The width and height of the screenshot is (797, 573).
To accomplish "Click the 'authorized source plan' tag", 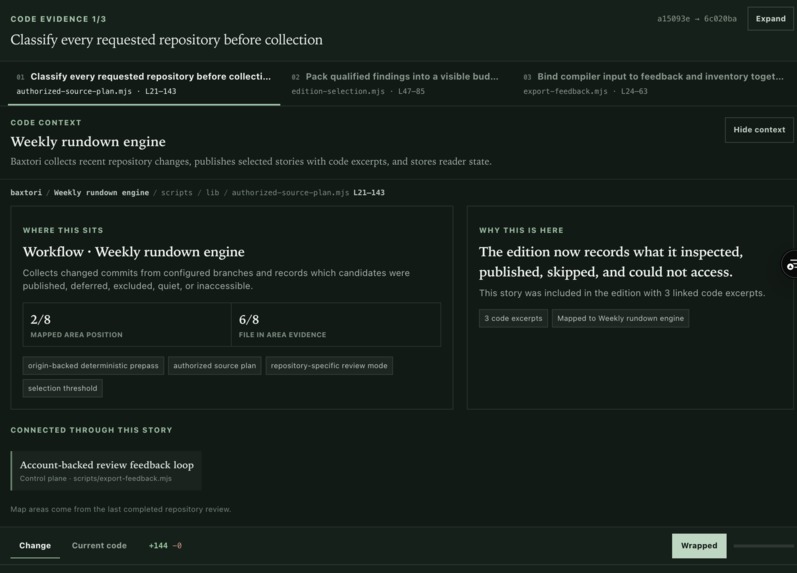I will (214, 366).
